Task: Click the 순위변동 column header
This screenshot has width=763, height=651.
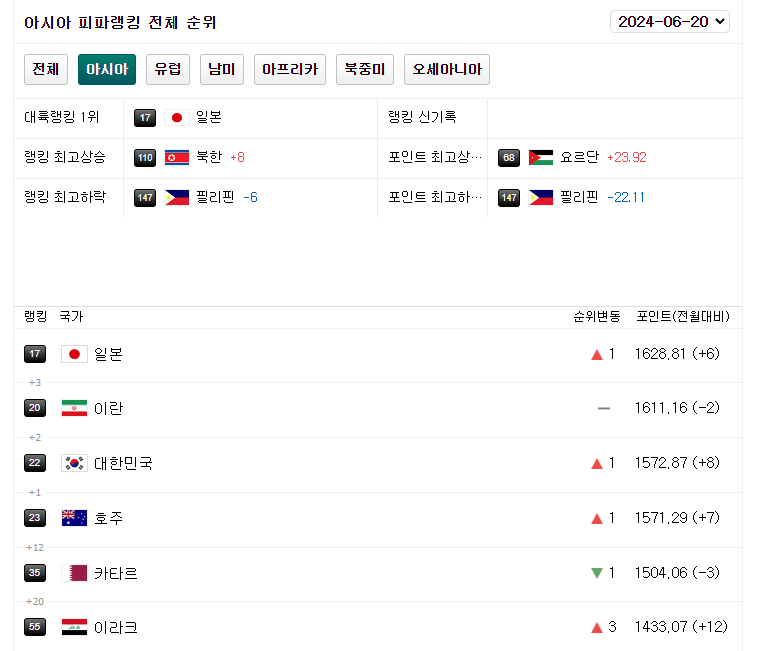Action: [x=594, y=317]
